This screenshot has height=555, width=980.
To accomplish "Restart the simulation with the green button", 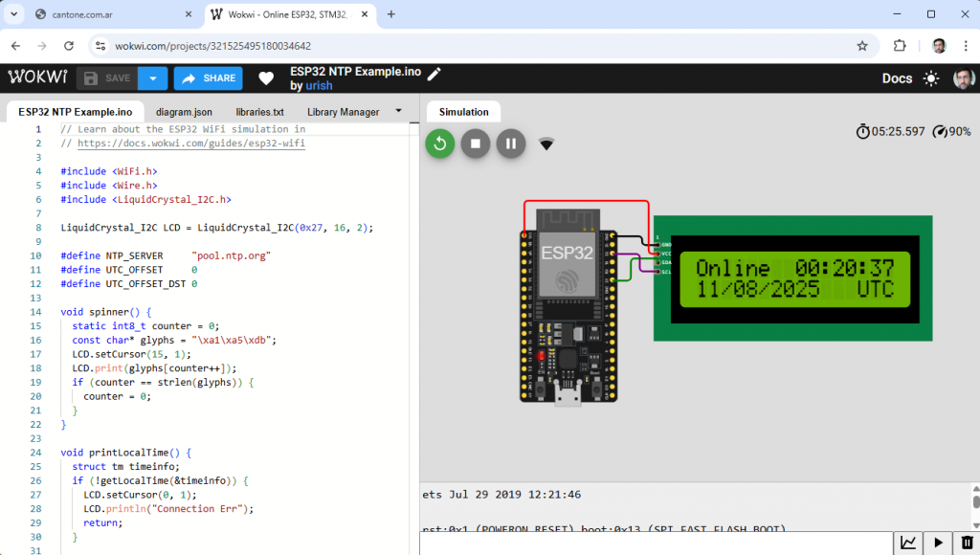I will 440,144.
